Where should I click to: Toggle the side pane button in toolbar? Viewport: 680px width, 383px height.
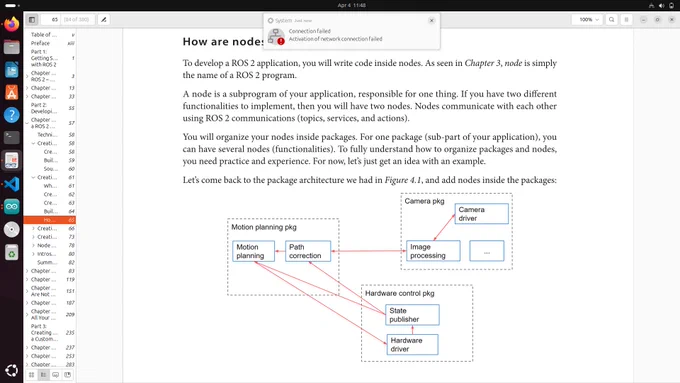tap(32, 20)
